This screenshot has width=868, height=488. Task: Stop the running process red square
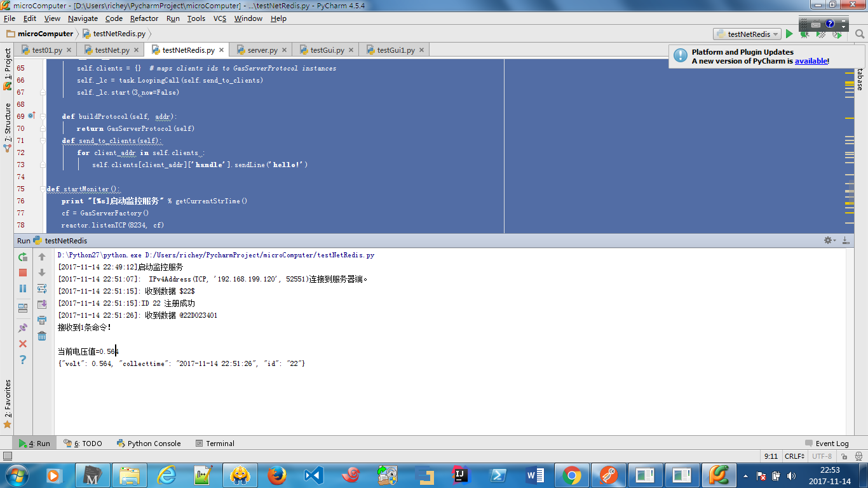tap(23, 273)
